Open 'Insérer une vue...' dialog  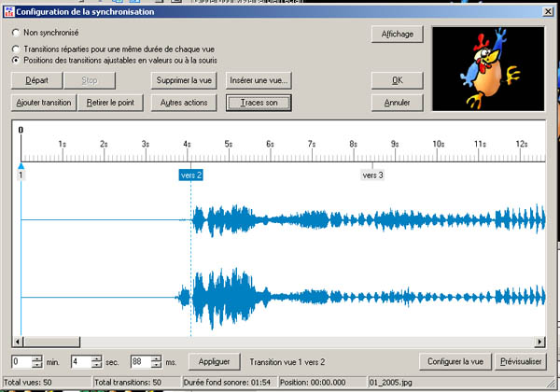[259, 80]
